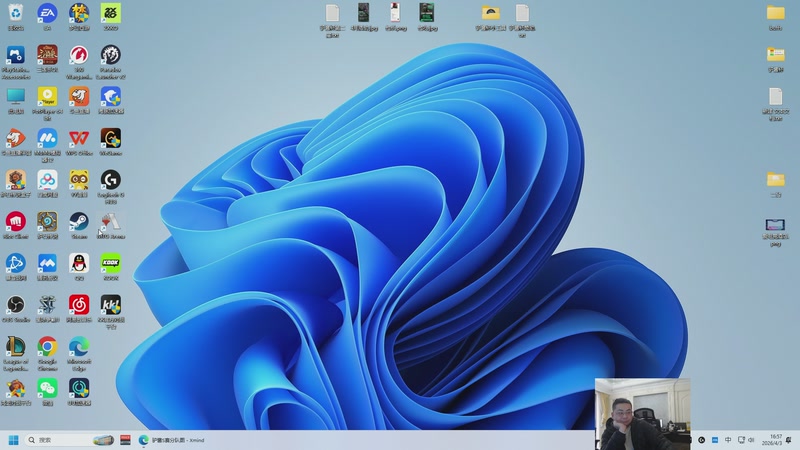Viewport: 800px width, 450px height.
Task: Launch the Wargaming red circle shortcut
Action: pos(79,55)
